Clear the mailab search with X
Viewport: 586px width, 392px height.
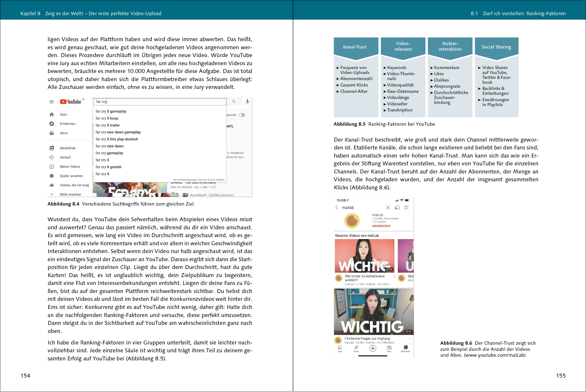coord(388,208)
